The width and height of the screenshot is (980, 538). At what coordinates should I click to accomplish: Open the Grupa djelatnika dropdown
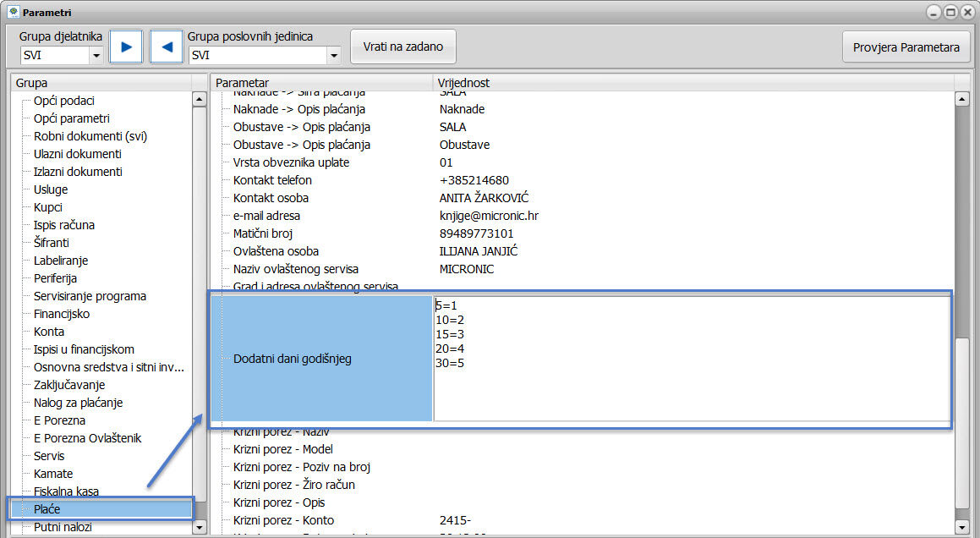96,56
